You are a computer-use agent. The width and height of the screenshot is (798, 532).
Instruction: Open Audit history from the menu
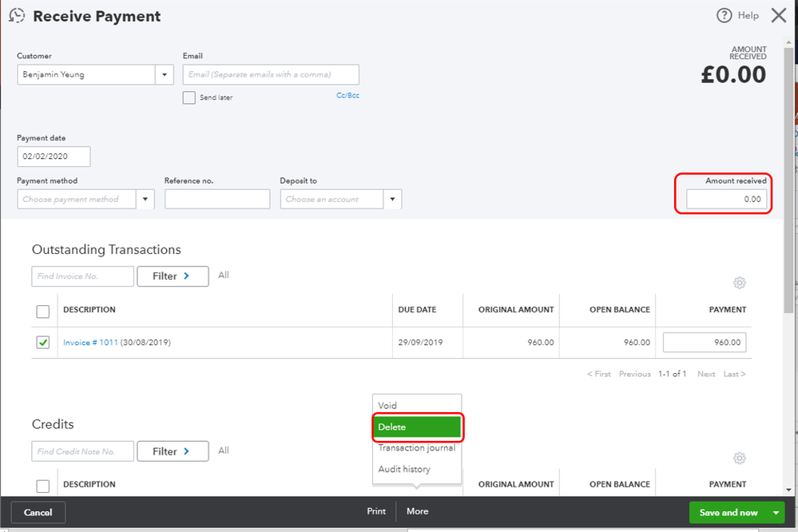[404, 469]
